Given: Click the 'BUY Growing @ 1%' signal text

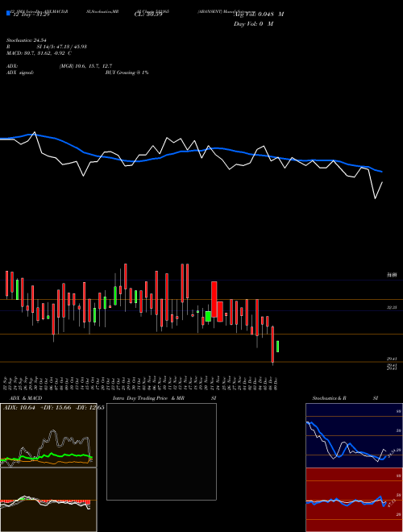Looking at the screenshot, I should [127, 73].
